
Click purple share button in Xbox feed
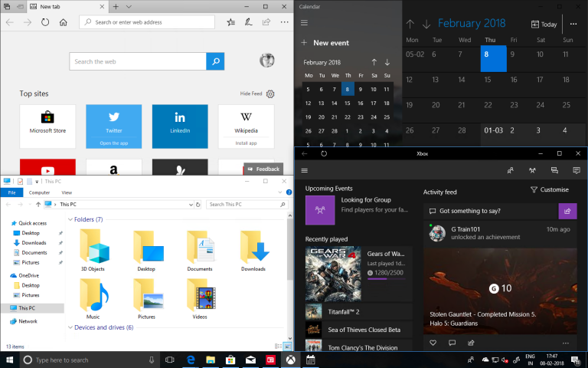click(567, 211)
